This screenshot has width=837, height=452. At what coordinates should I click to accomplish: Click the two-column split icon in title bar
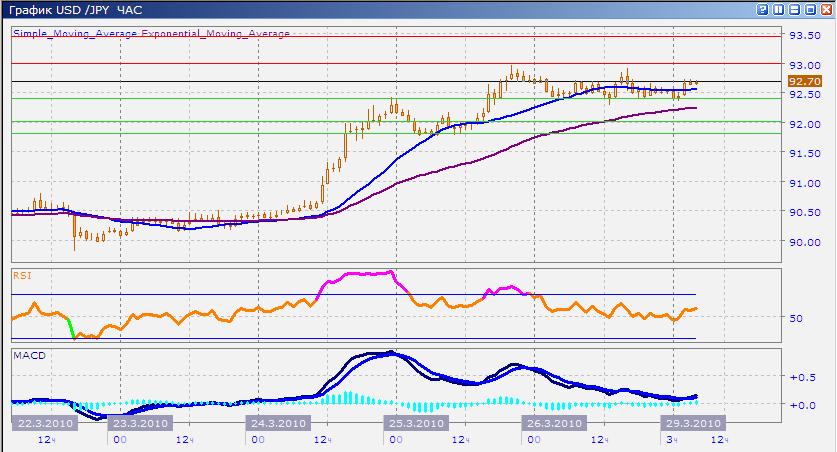(x=780, y=9)
